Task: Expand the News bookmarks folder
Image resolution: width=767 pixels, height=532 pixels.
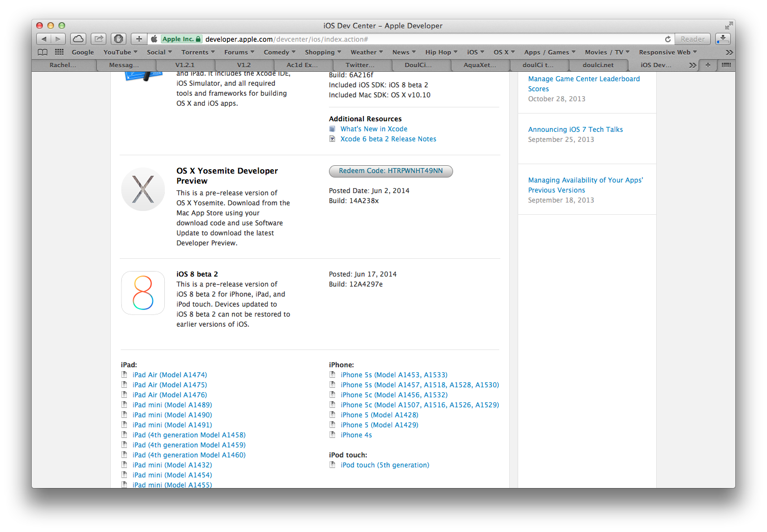Action: click(404, 52)
